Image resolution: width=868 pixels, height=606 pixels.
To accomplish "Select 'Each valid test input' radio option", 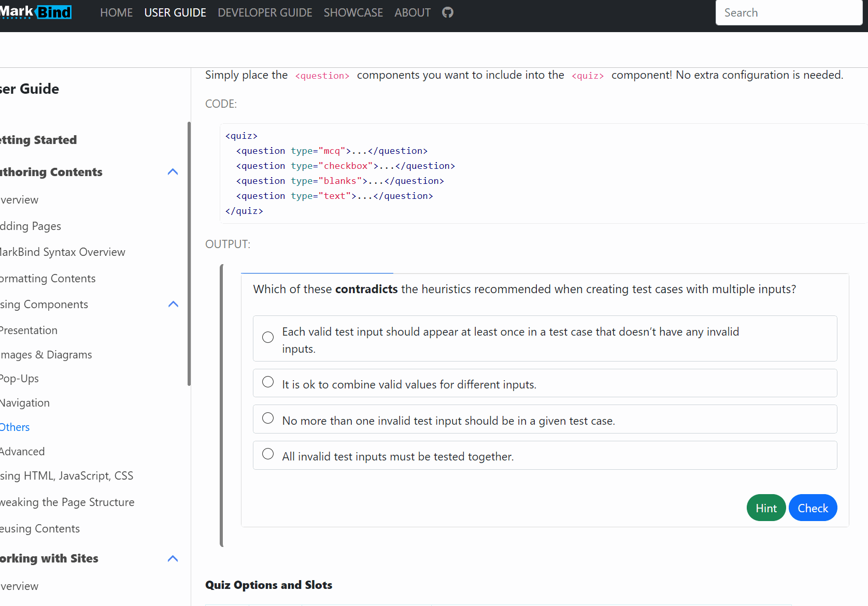I will pyautogui.click(x=268, y=337).
